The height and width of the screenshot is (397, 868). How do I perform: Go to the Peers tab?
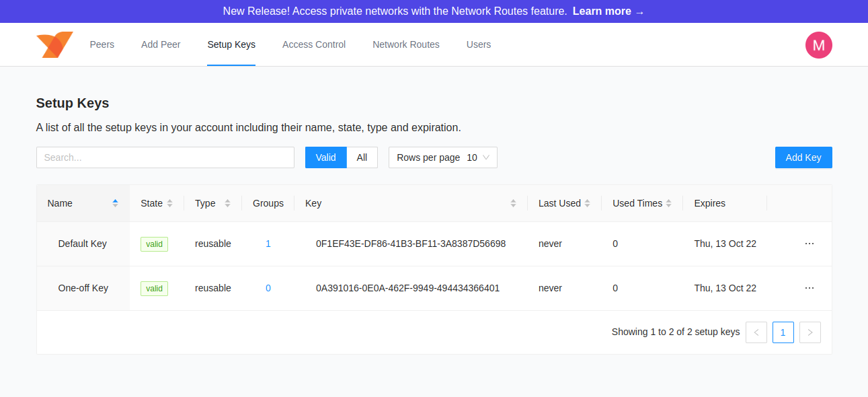pos(102,44)
